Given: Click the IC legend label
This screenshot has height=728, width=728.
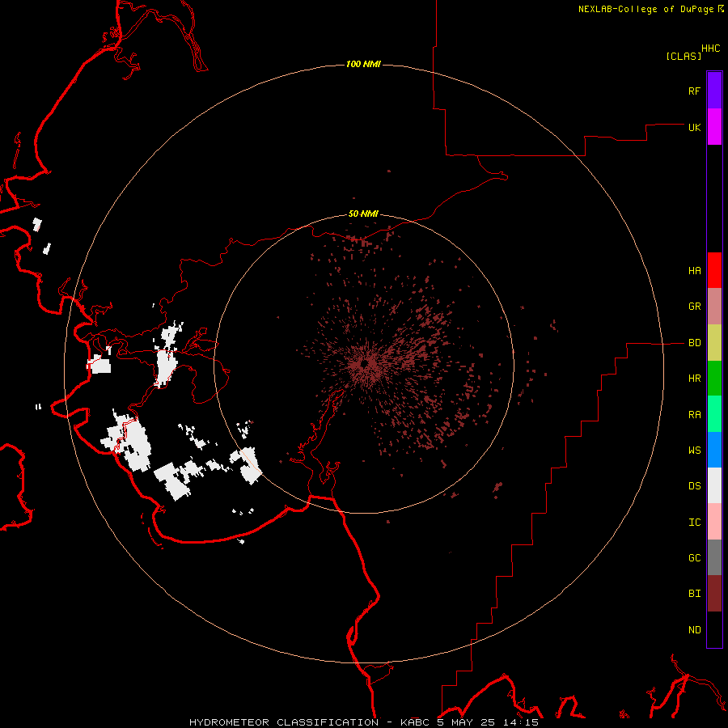Looking at the screenshot, I should pyautogui.click(x=695, y=523).
